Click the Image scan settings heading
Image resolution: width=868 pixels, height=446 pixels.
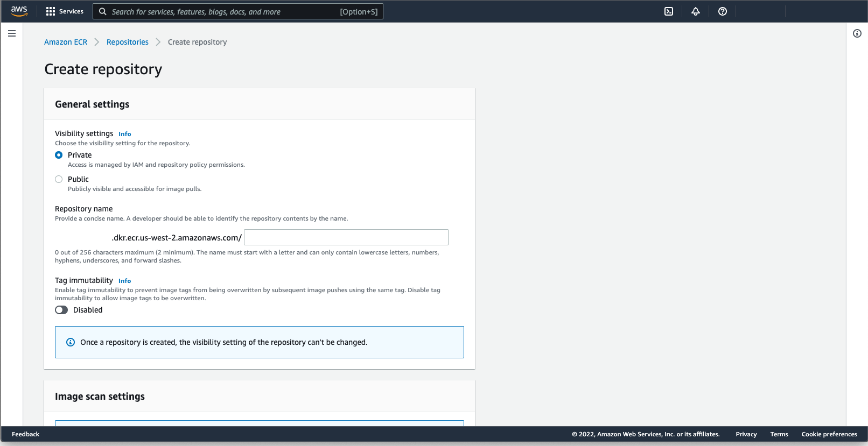[100, 397]
